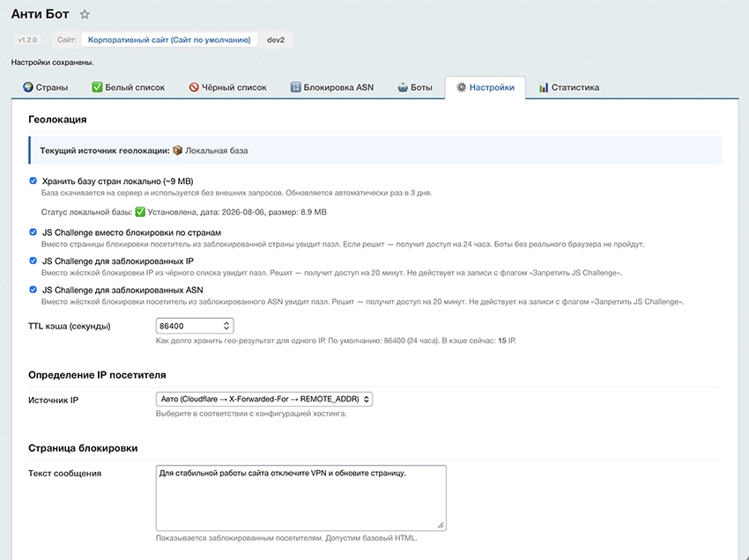This screenshot has height=560, width=749.
Task: Click the gear icon of Настройки tab
Action: tap(461, 87)
